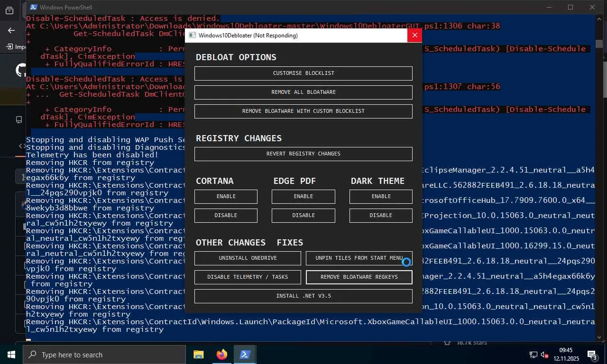Click Revert Registry Changes

[x=303, y=154]
